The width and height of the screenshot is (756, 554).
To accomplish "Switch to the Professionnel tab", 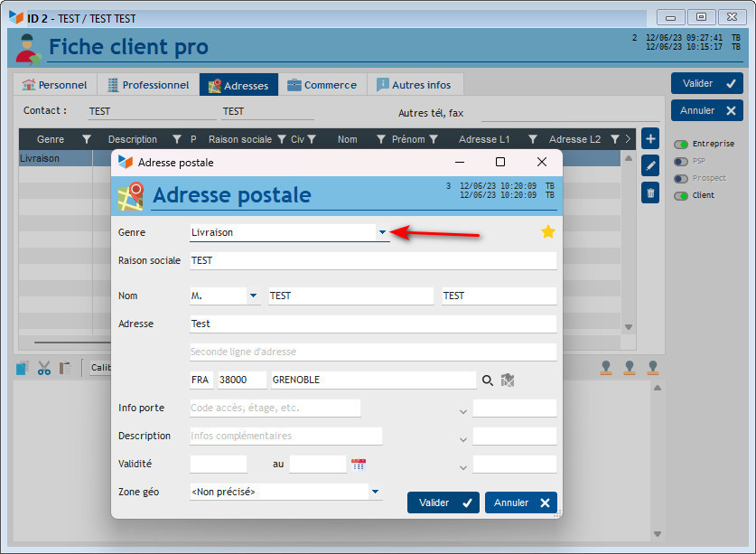I will click(148, 85).
